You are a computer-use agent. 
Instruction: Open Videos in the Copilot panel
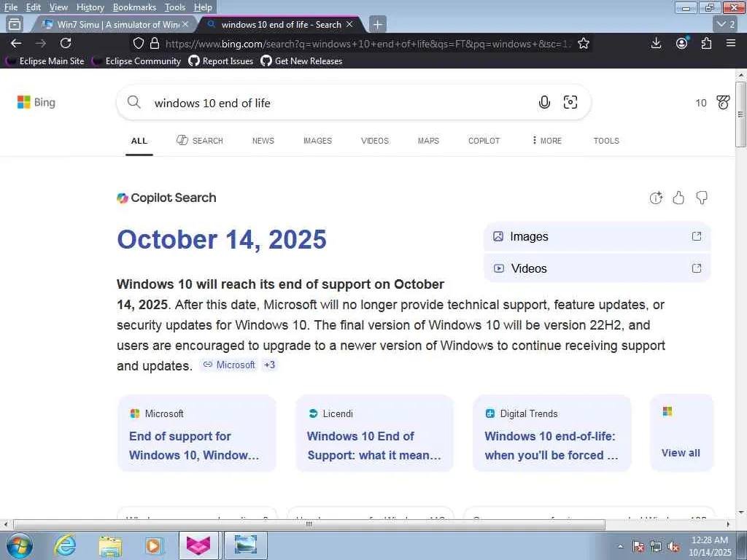[x=597, y=268]
